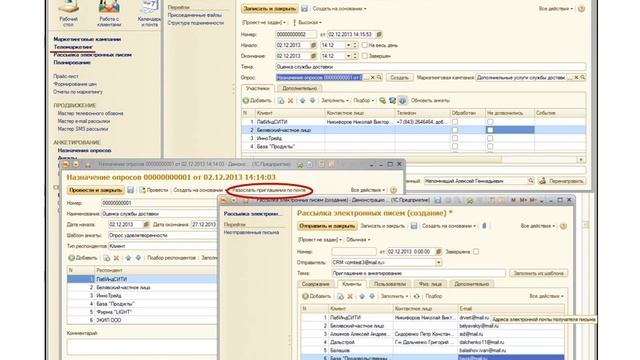Move respondent down in survey assignment window
Screen dimensions: 640x360
point(138,258)
